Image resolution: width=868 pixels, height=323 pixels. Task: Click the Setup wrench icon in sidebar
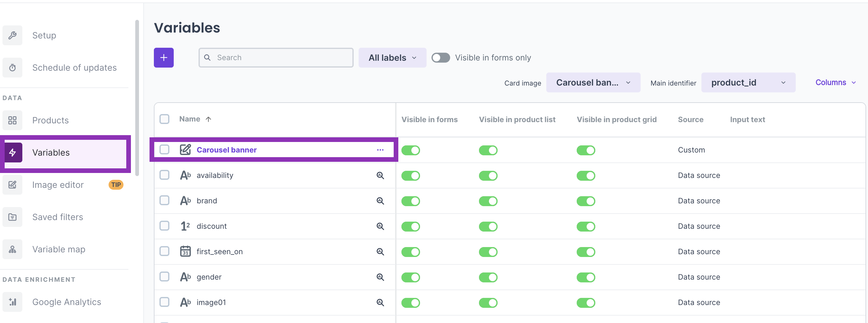click(12, 35)
